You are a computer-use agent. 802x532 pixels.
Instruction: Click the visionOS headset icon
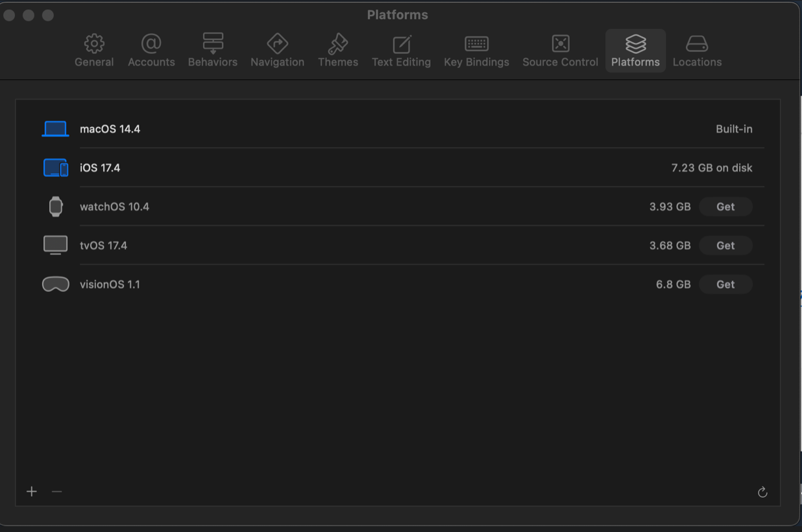click(56, 285)
